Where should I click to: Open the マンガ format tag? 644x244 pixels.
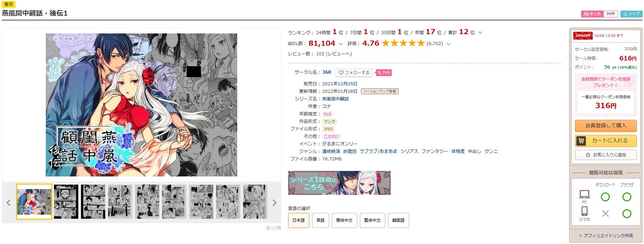pyautogui.click(x=330, y=121)
